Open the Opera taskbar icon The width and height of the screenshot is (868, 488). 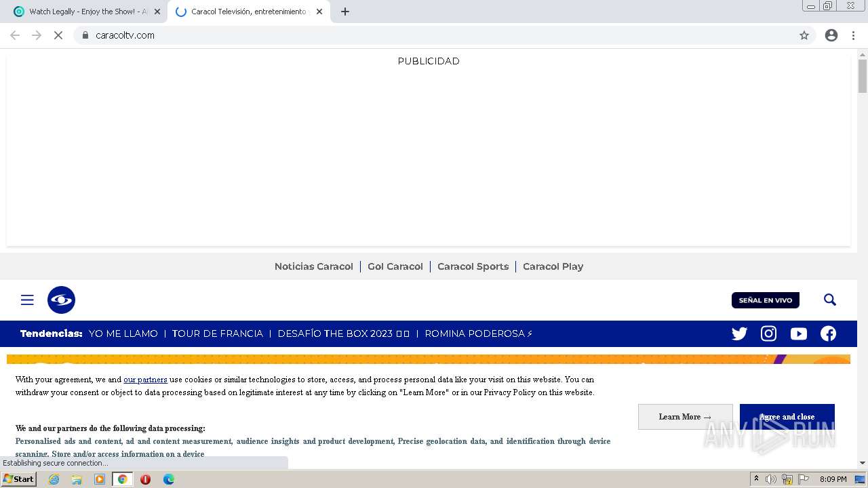(145, 479)
